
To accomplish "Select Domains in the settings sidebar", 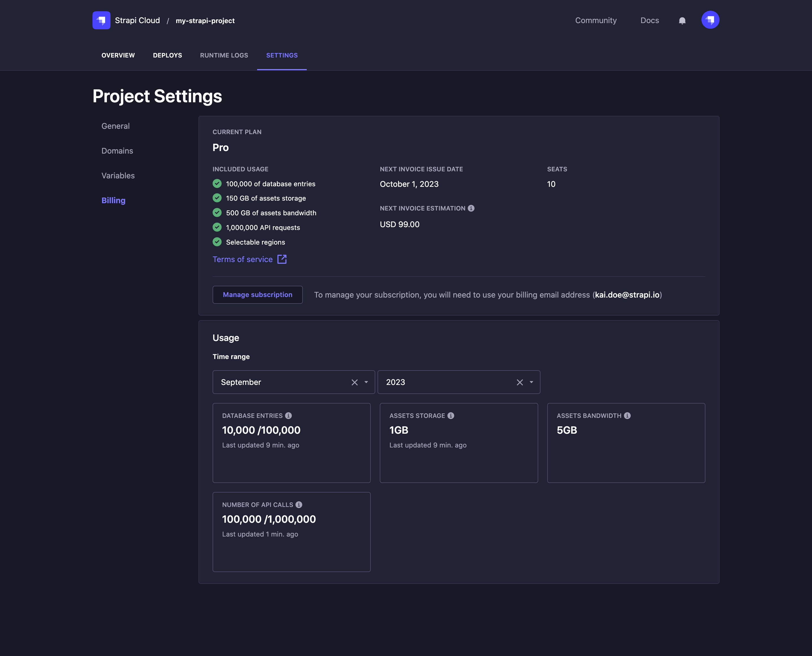I will tap(117, 150).
